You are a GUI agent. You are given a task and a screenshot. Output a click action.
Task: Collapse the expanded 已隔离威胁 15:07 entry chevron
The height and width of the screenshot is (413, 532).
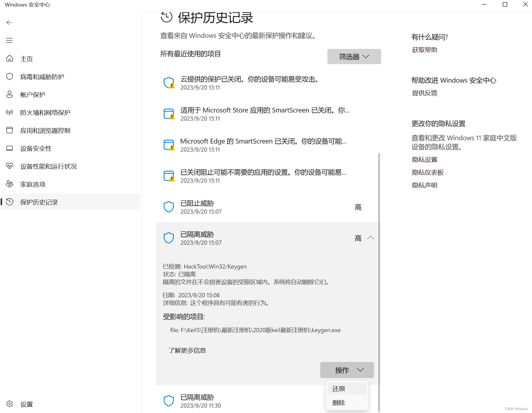click(x=370, y=238)
